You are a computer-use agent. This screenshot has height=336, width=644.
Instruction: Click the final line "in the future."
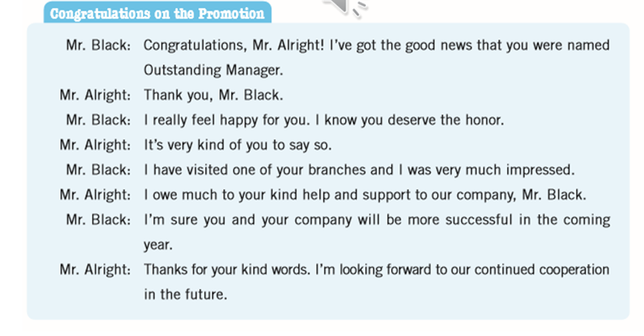(x=185, y=295)
